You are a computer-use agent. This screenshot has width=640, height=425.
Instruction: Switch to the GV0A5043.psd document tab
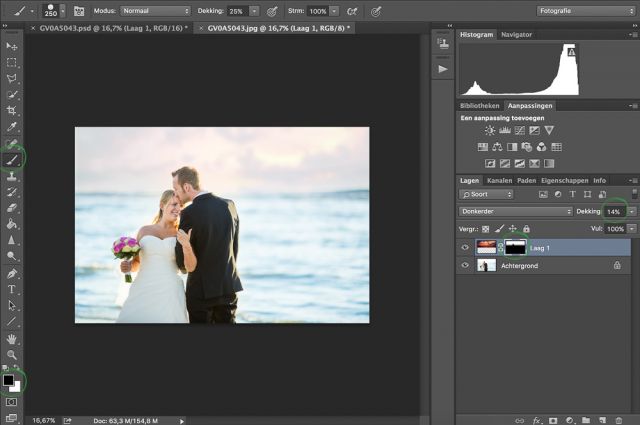coord(113,28)
